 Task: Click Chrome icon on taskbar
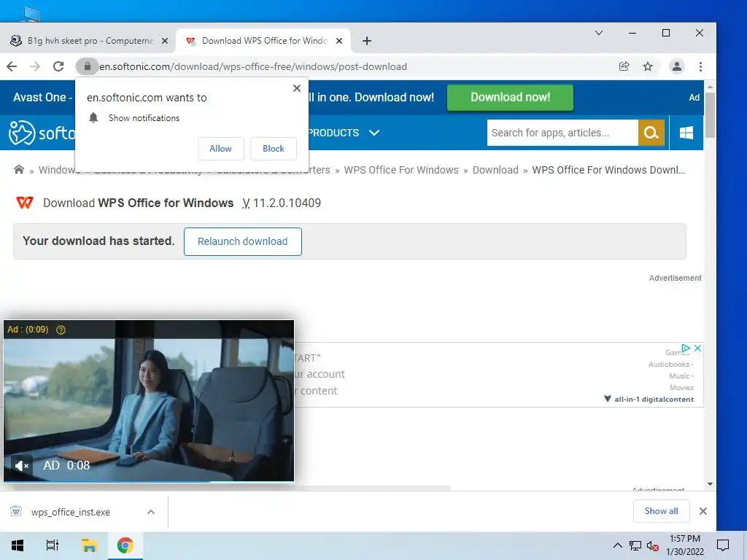coord(125,545)
